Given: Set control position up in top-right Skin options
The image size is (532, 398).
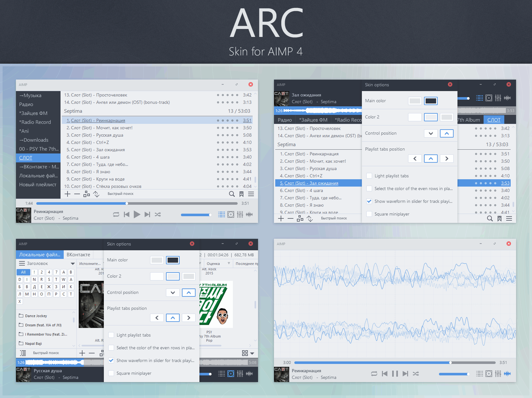Looking at the screenshot, I should [x=447, y=133].
